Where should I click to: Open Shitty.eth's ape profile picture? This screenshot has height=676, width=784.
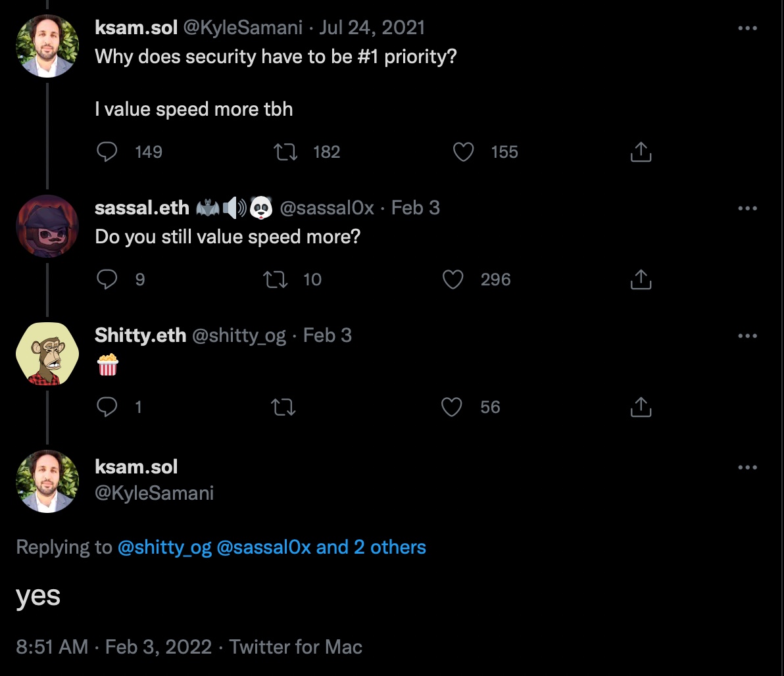47,354
